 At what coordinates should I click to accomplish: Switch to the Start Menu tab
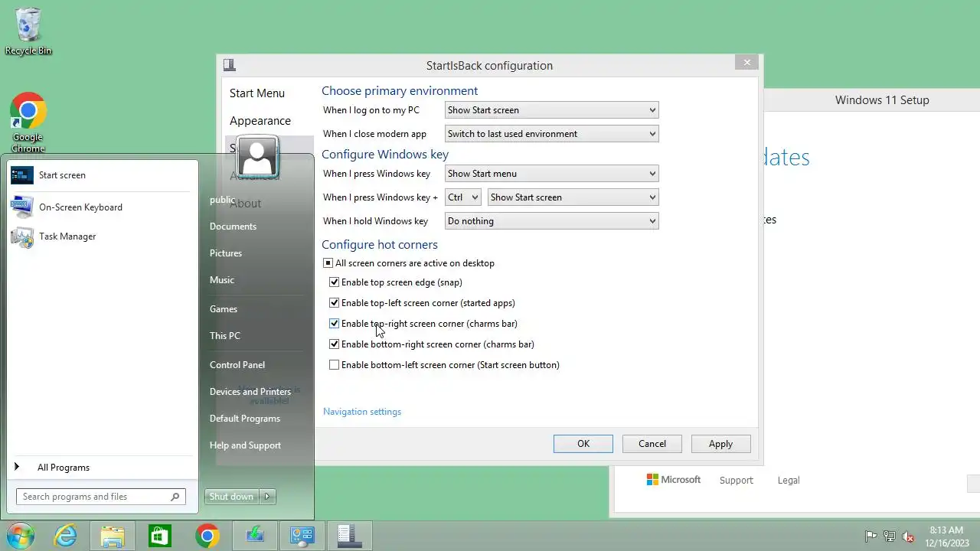(257, 93)
